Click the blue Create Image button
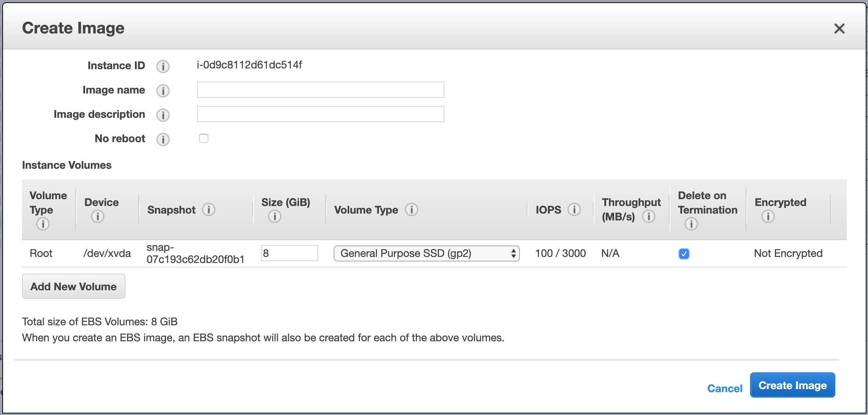Viewport: 868px width, 415px height. (x=792, y=385)
